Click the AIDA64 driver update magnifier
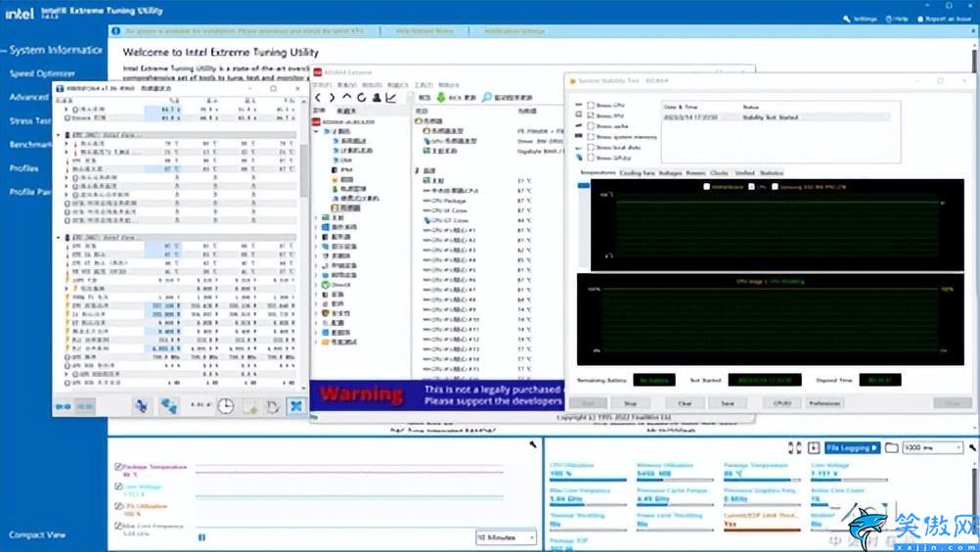 click(x=487, y=98)
